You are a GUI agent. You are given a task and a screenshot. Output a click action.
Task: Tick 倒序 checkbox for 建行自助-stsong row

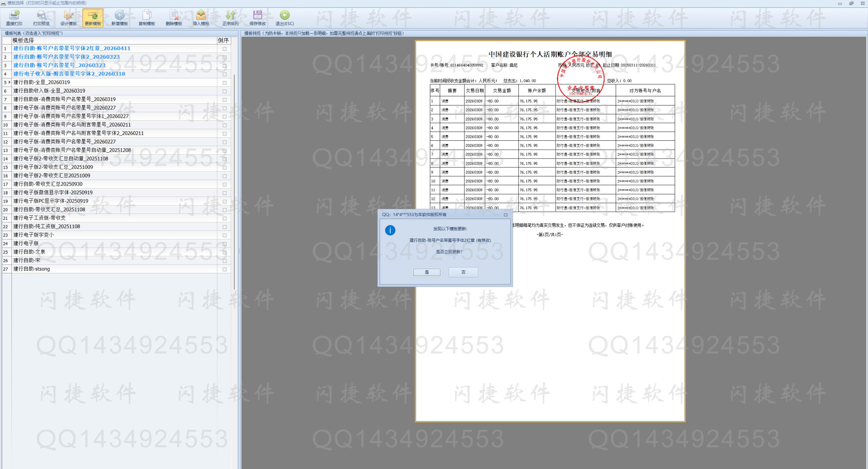coord(225,270)
